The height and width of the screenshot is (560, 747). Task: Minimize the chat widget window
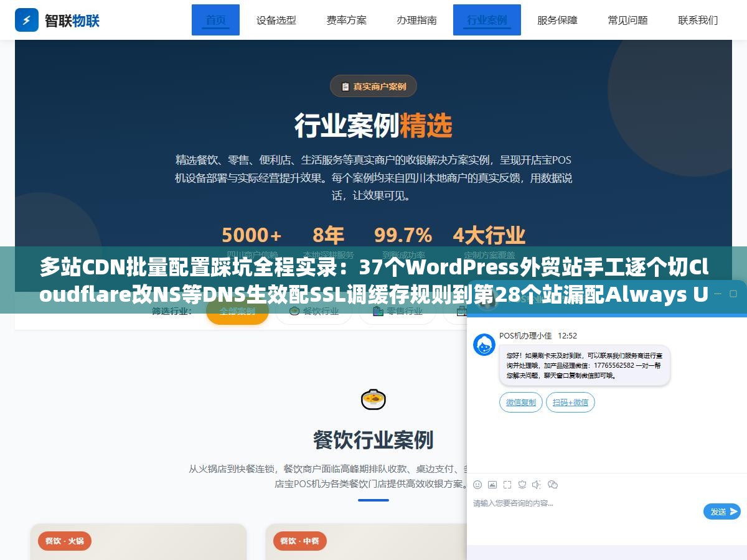[x=716, y=293]
